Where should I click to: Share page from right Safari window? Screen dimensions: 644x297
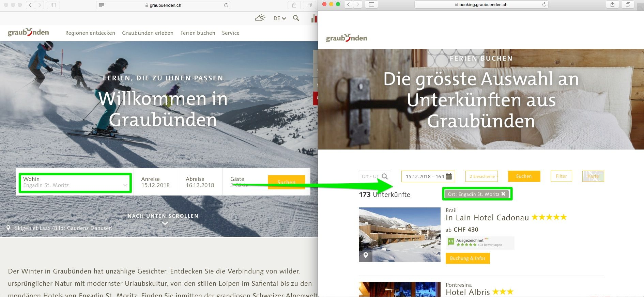(x=612, y=4)
